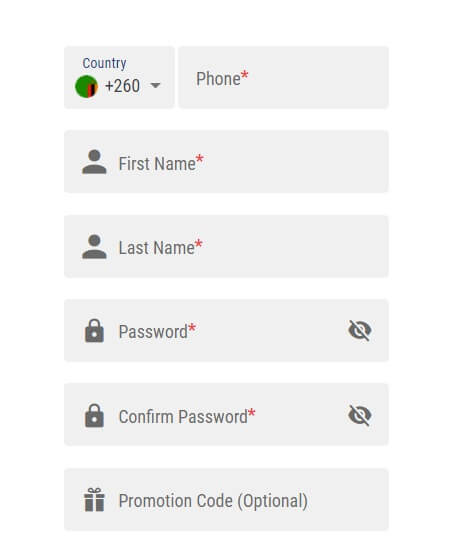Expand the country code dropdown arrow
This screenshot has height=551, width=452.
tap(155, 85)
